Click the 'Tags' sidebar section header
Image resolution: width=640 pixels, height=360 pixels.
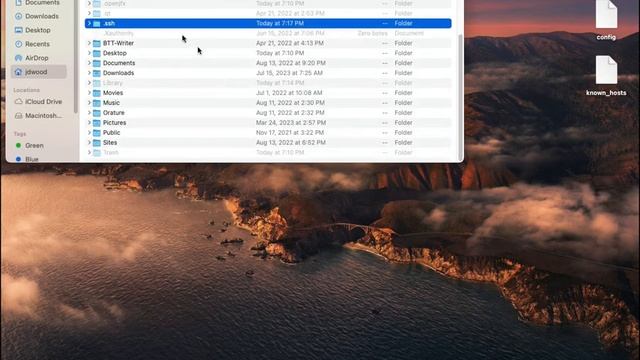[20, 134]
